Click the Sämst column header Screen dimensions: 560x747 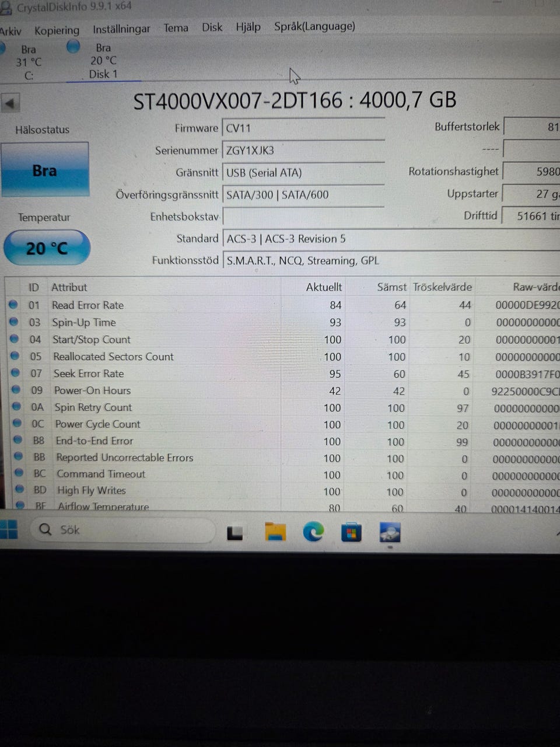click(391, 287)
